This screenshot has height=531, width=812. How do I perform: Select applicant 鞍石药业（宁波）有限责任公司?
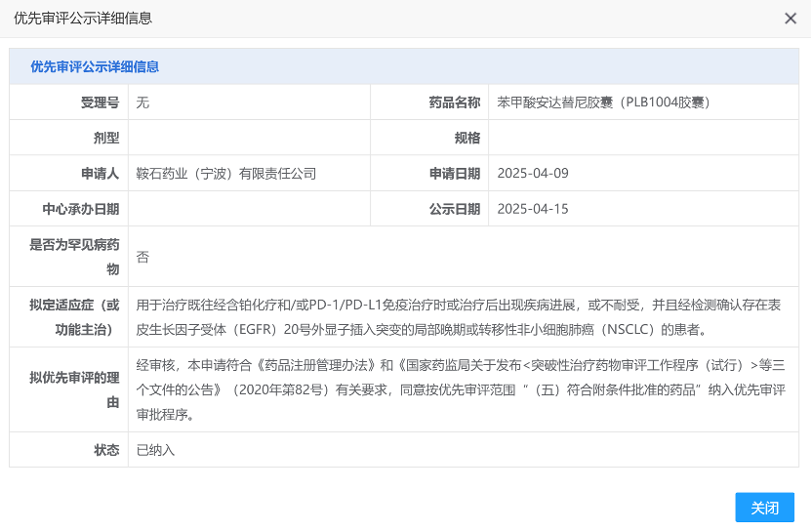point(226,174)
